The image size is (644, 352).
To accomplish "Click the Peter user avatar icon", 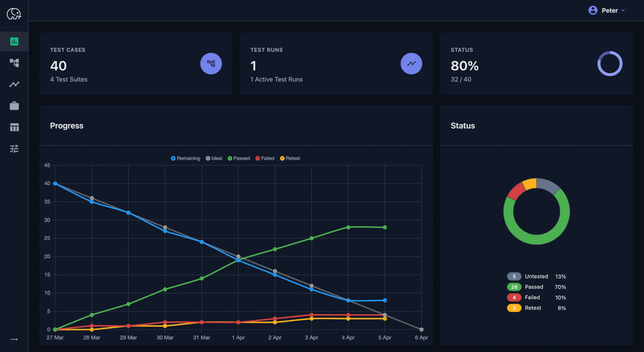I will coord(592,10).
